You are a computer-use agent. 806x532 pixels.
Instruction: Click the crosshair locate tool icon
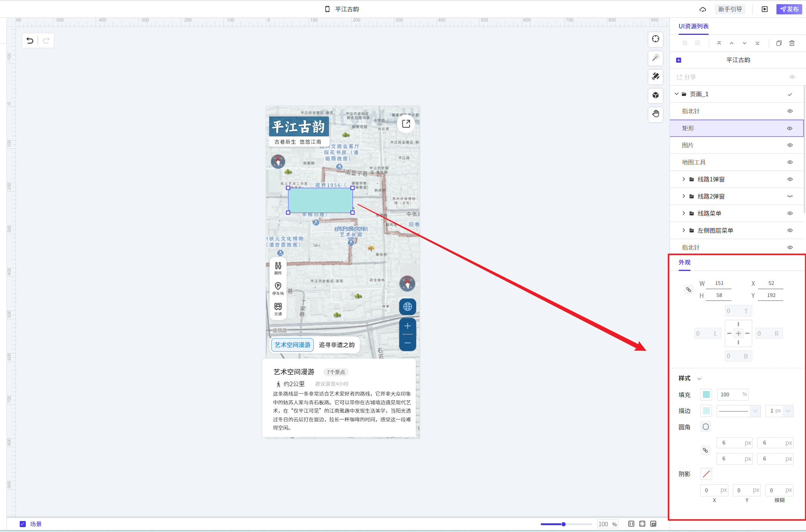pos(656,39)
